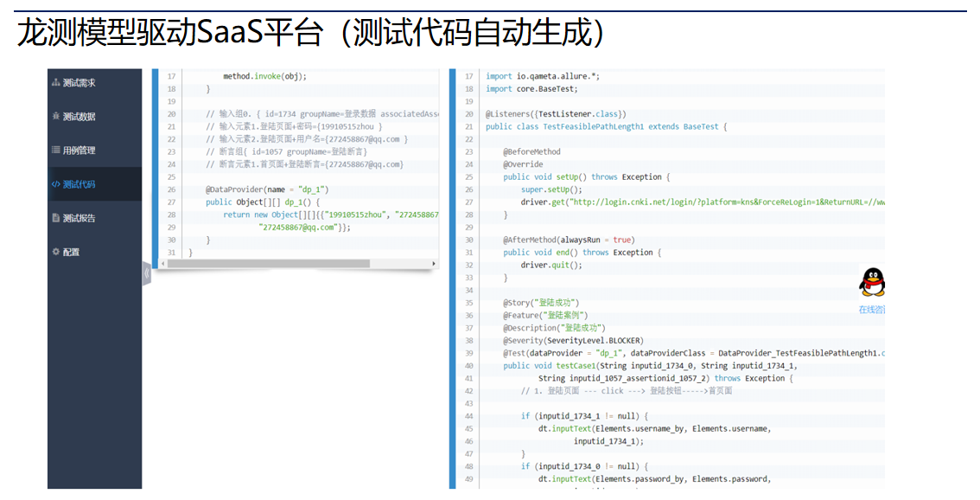Click "inputid_1734_1);" line 46
The height and width of the screenshot is (500, 980).
608,441
